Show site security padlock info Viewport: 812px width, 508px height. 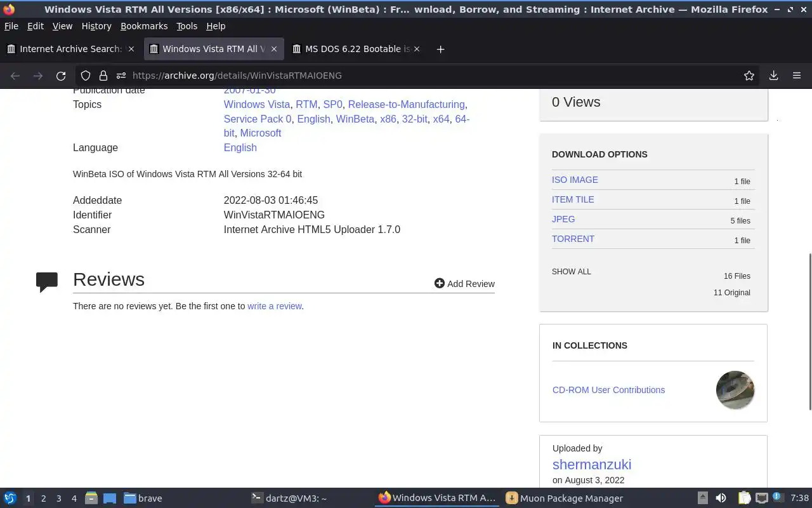[103, 76]
